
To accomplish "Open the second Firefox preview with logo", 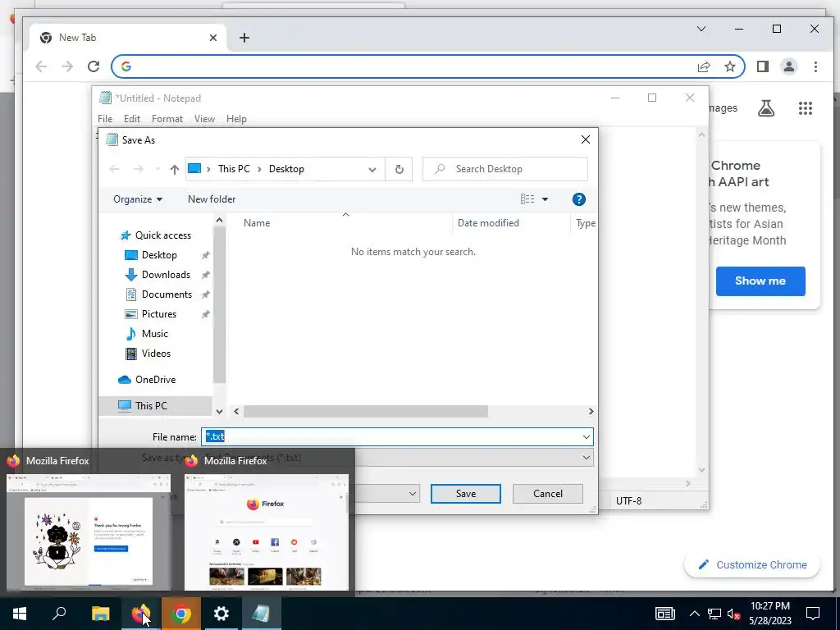I will click(267, 532).
